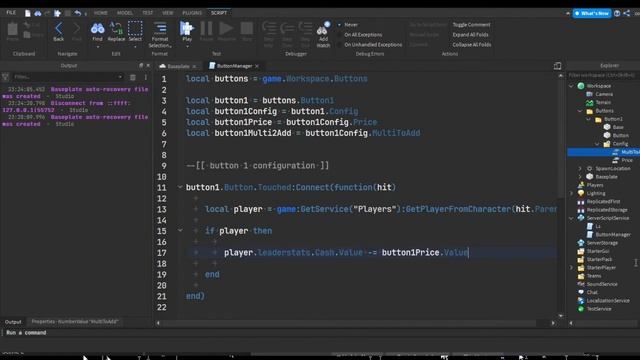Collapse the code fold at line 15

[x=180, y=231]
